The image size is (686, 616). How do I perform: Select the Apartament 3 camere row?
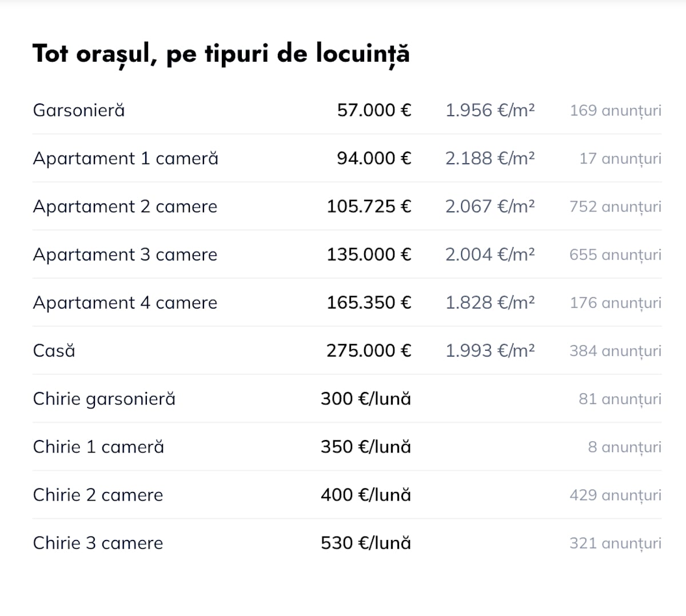tap(347, 254)
